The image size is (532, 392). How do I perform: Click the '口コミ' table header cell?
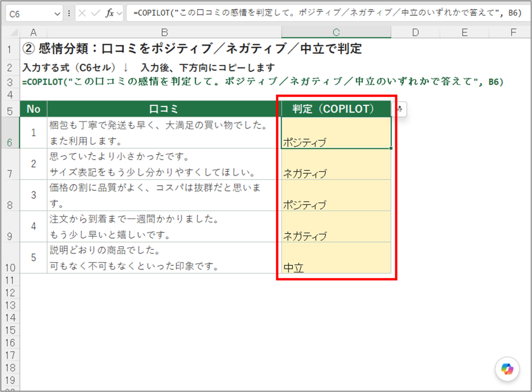tap(164, 109)
